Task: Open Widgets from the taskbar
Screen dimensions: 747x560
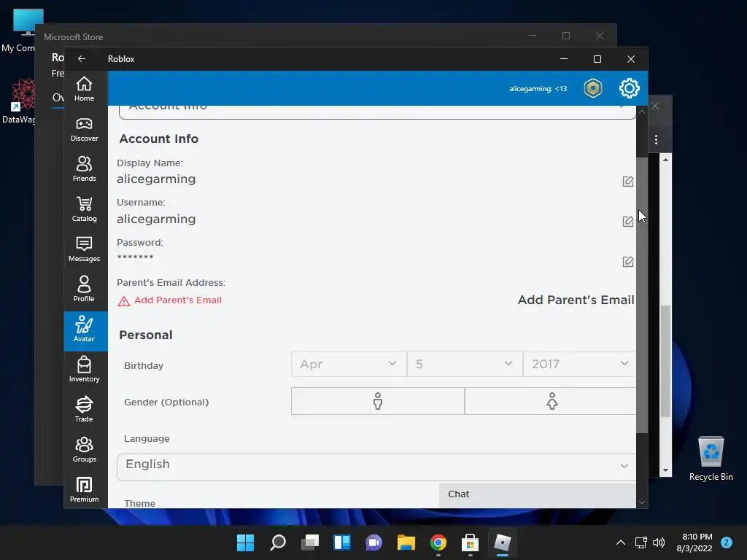Action: (342, 542)
